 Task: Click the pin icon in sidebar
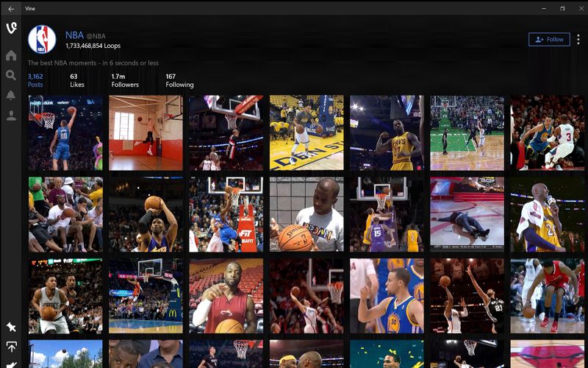11,327
